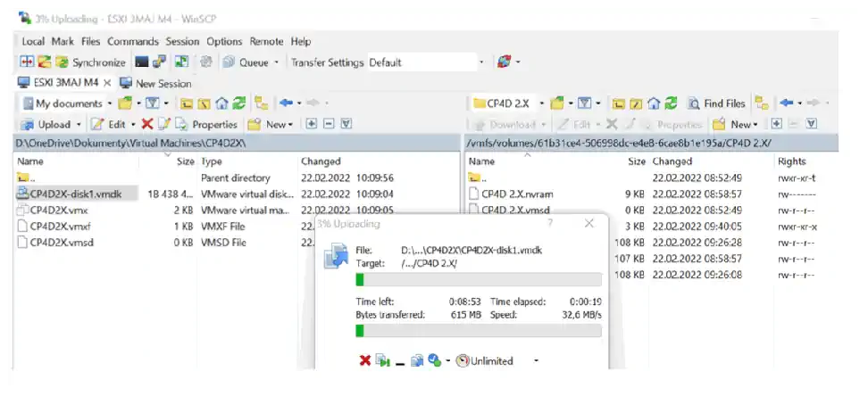This screenshot has height=396, width=868.
Task: Open the Files menu
Action: coord(91,42)
